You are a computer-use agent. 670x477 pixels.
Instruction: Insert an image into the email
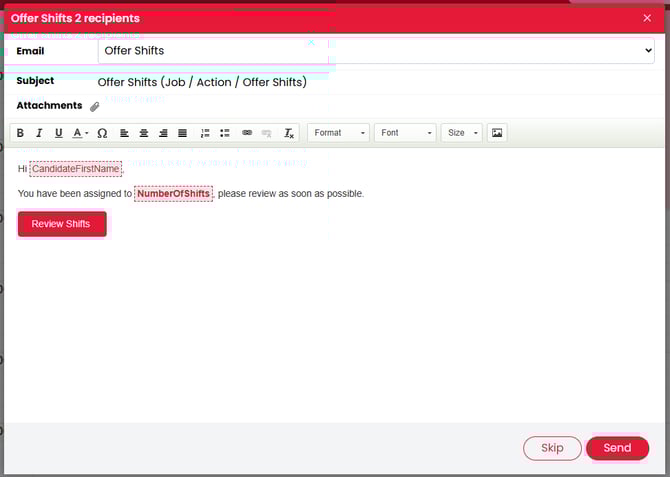click(497, 133)
